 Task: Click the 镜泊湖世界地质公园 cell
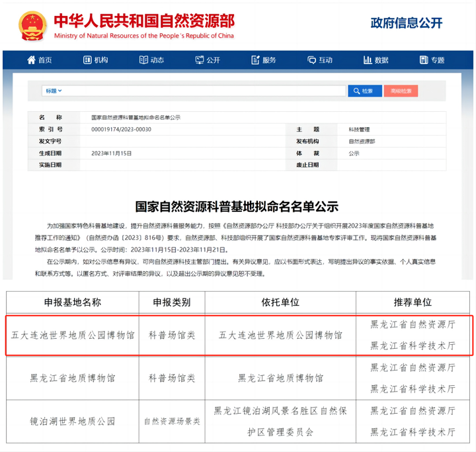coord(73,422)
